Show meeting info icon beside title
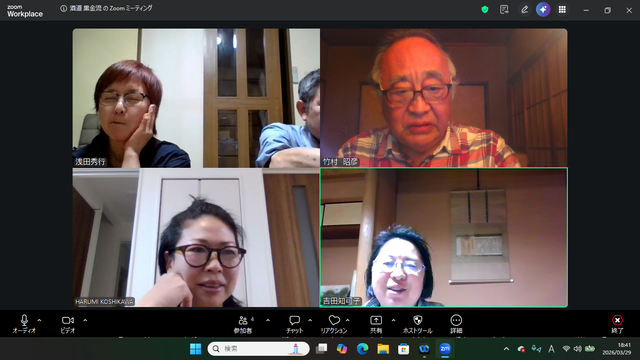Screen dimensions: 640x360 pos(63,8)
